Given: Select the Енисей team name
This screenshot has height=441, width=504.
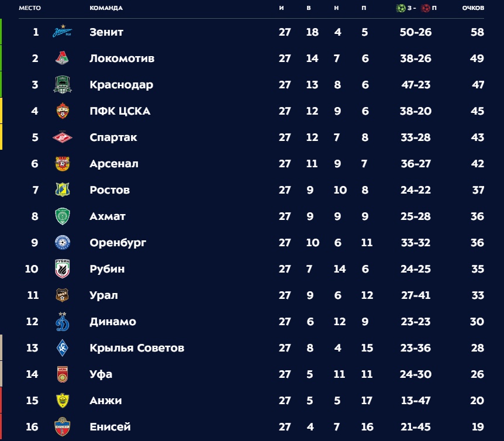Looking at the screenshot, I should point(110,427).
